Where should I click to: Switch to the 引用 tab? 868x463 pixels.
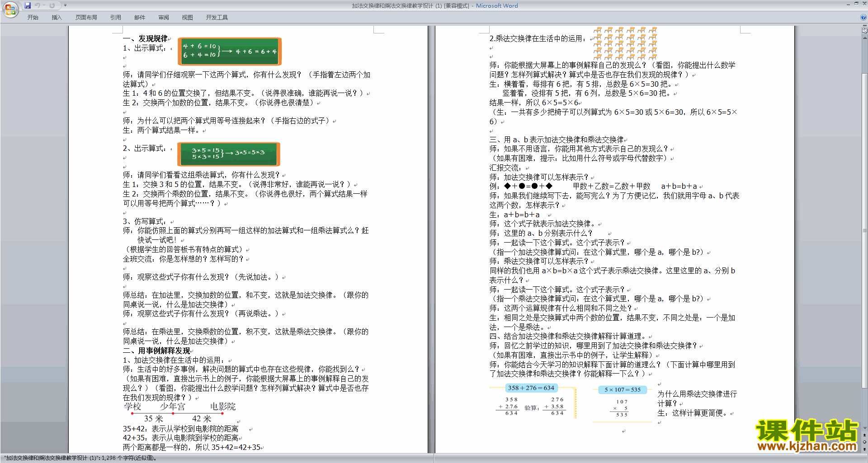point(116,18)
